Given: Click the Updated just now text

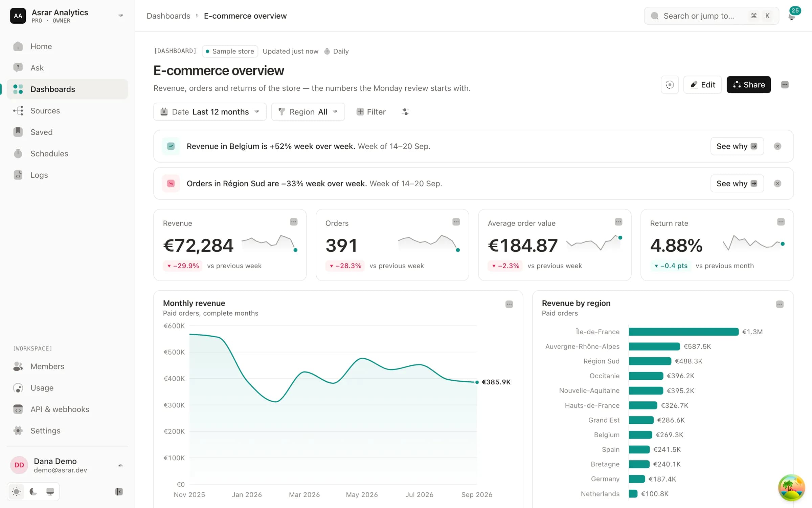Looking at the screenshot, I should (x=290, y=51).
